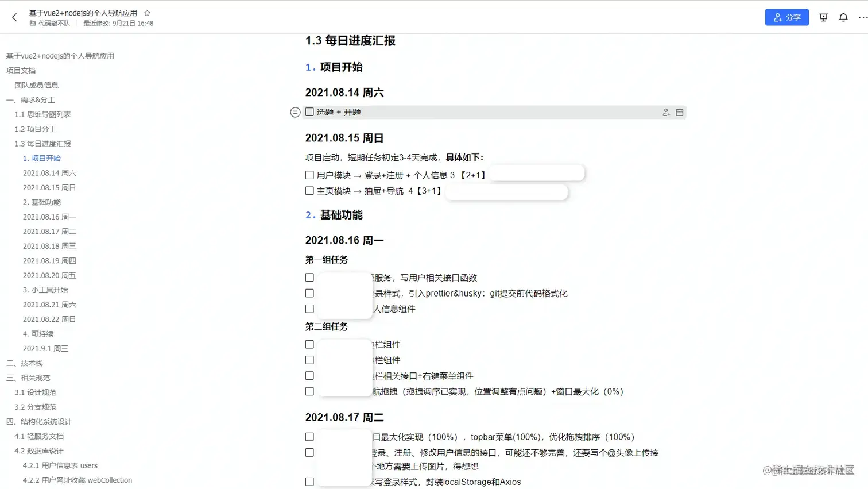Check the 主页模块 task checkbox

(x=309, y=191)
